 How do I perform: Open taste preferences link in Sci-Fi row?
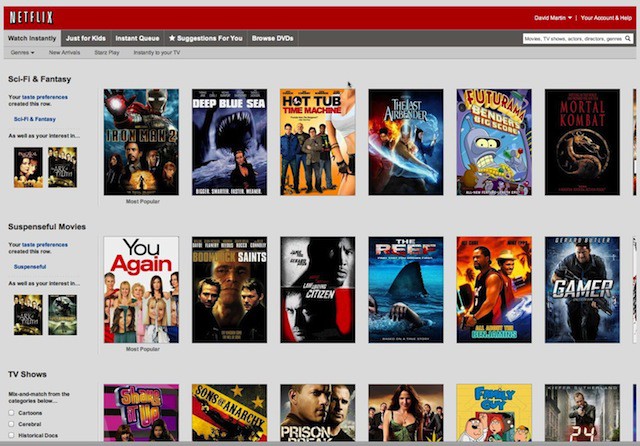point(45,97)
